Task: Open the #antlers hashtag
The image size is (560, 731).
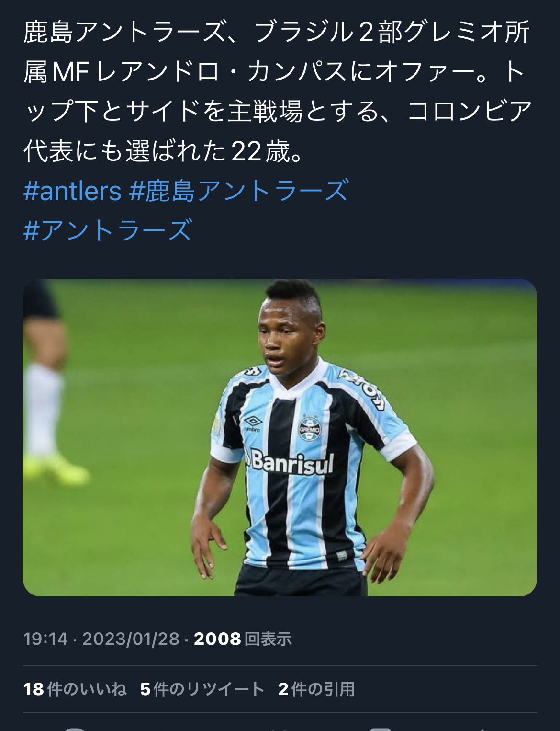Action: tap(72, 191)
